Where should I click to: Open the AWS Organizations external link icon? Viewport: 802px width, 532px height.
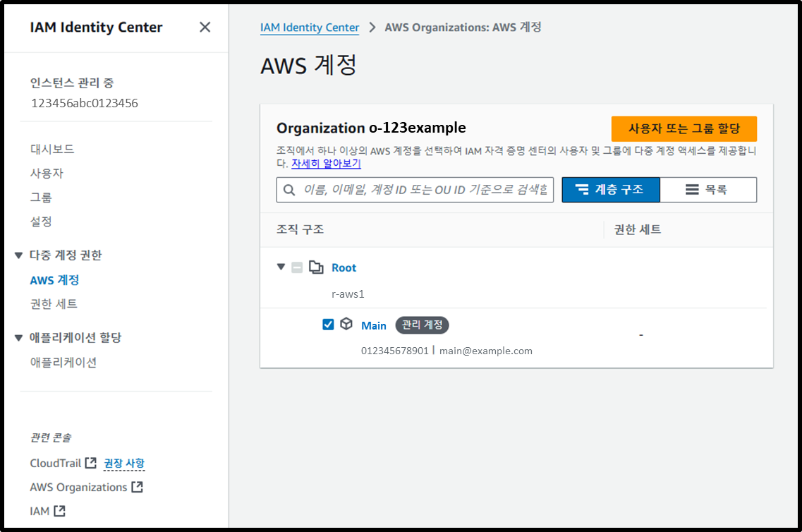(x=137, y=487)
